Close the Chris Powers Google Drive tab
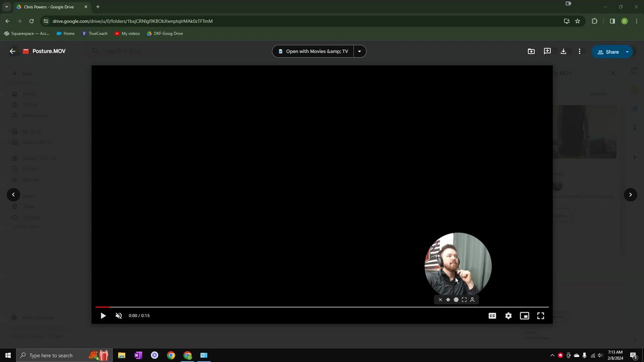The width and height of the screenshot is (644, 362). point(86,7)
